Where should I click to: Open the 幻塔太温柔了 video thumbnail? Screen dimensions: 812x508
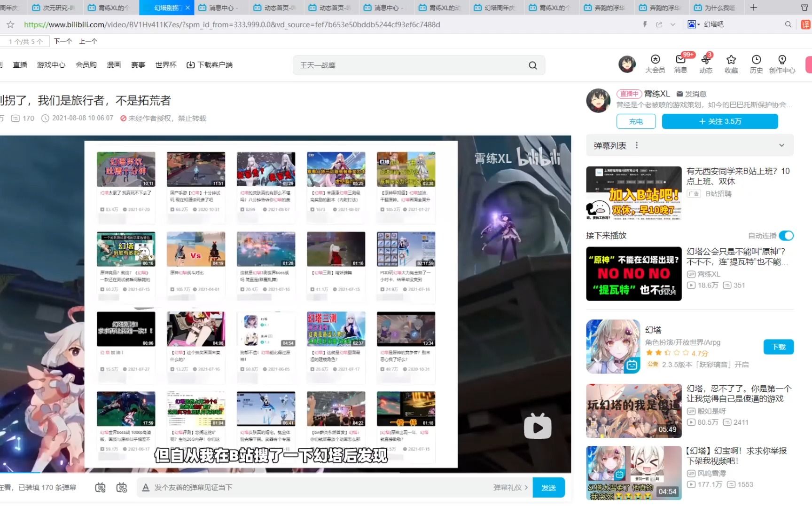[x=634, y=473]
